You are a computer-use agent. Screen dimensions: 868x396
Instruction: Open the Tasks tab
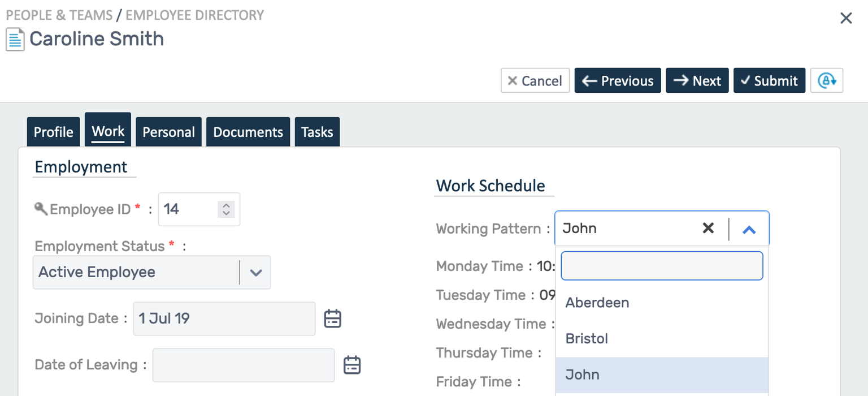click(x=317, y=132)
